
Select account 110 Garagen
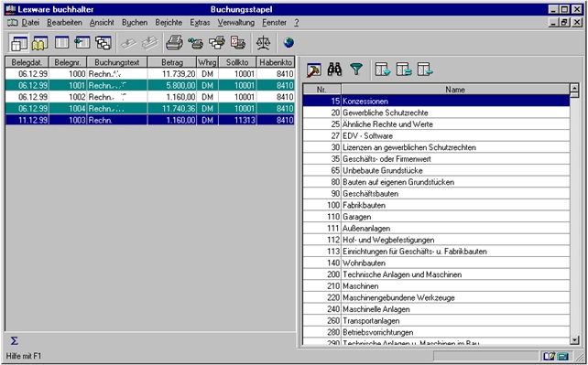[x=436, y=217]
